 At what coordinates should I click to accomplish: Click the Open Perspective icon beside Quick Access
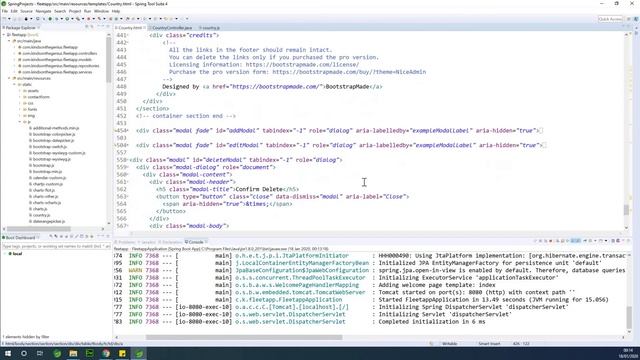(629, 19)
